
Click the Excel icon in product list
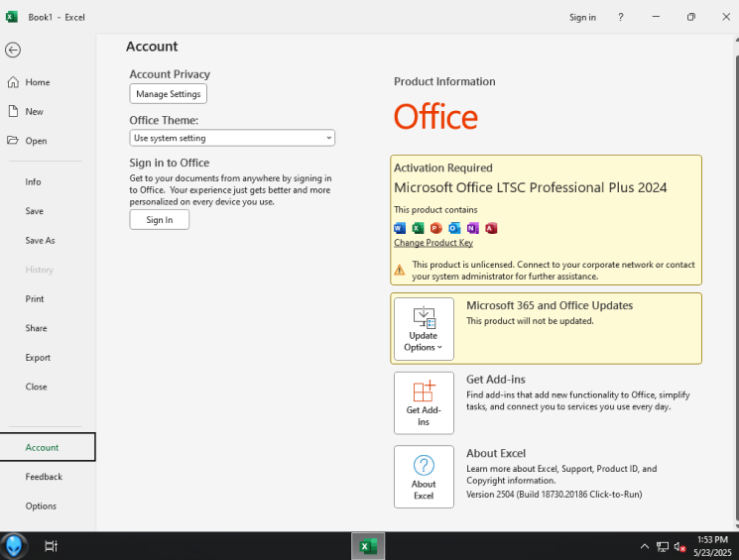(418, 228)
